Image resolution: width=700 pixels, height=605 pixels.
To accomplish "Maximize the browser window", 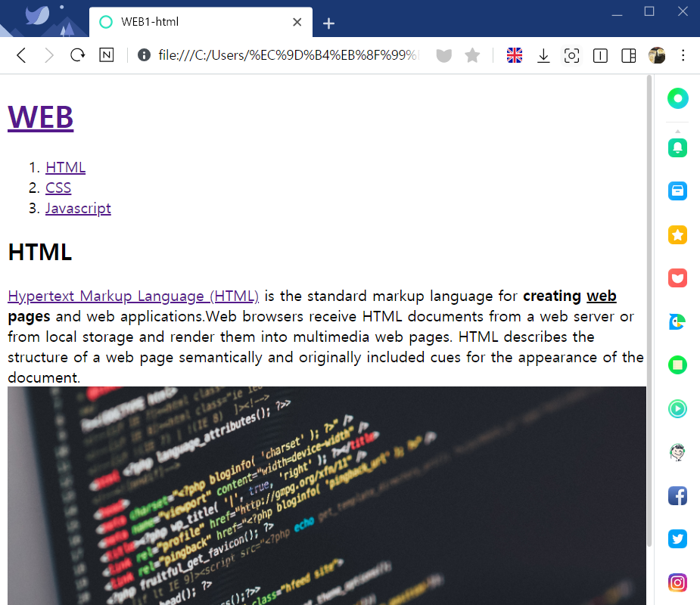I will tap(649, 11).
